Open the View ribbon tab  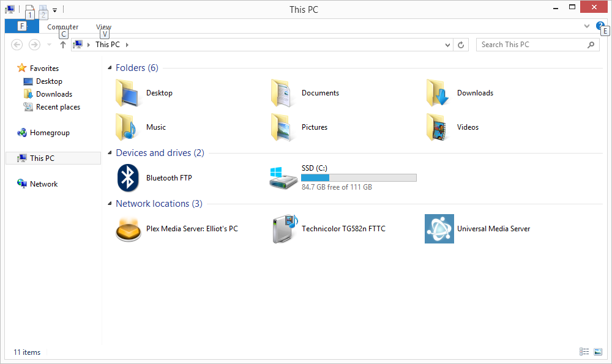103,27
